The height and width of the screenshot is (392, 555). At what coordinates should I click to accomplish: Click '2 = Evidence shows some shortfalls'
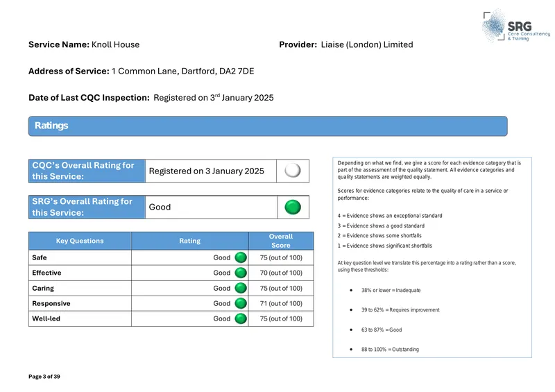pyautogui.click(x=379, y=235)
